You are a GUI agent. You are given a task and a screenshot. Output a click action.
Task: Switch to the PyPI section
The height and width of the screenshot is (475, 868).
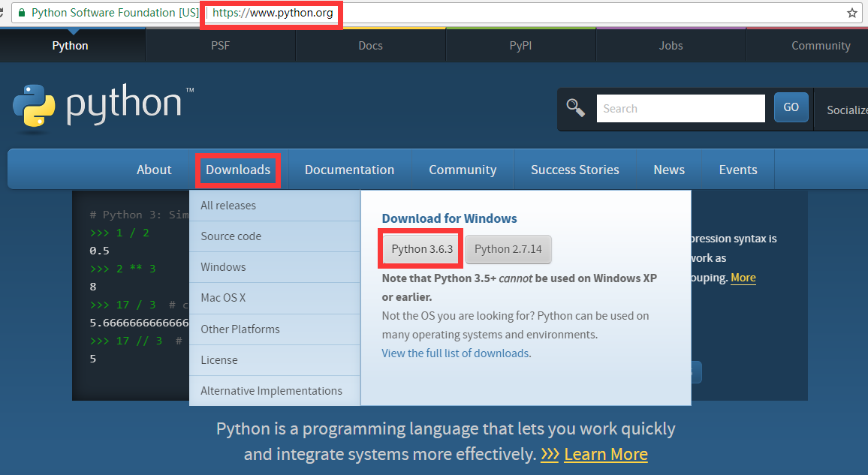click(520, 45)
